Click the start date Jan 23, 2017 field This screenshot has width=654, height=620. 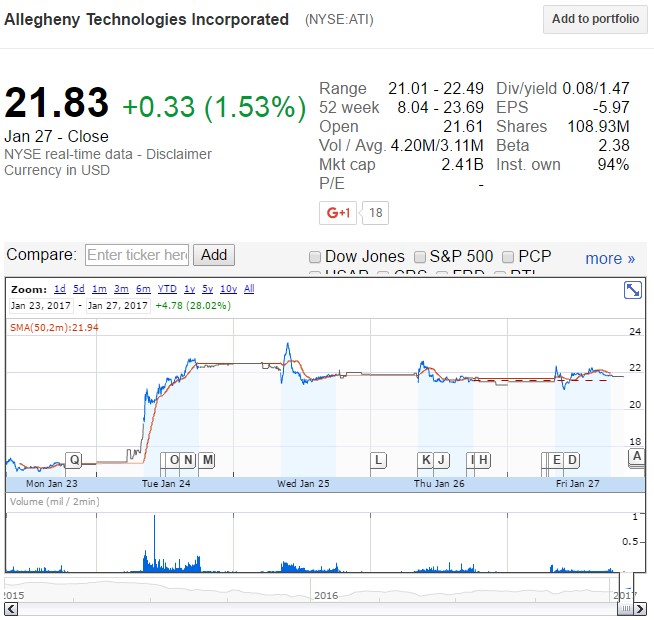(x=41, y=306)
